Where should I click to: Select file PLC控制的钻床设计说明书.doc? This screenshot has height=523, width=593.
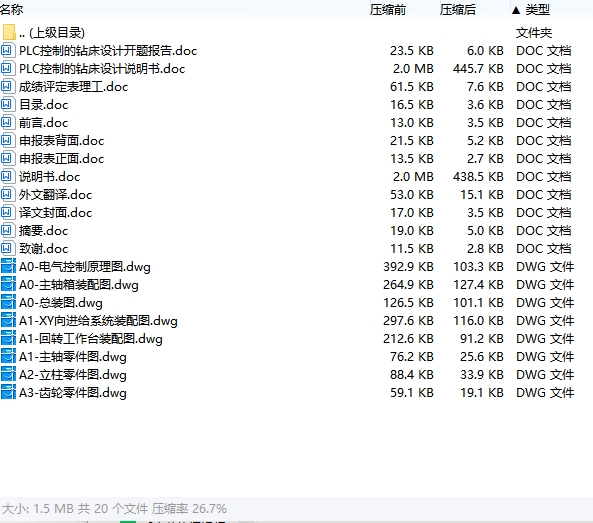tap(102, 69)
